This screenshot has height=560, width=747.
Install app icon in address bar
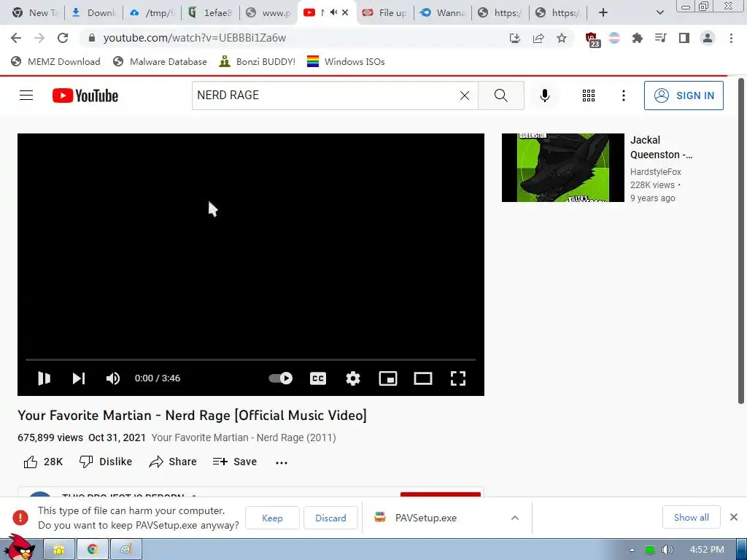point(514,38)
